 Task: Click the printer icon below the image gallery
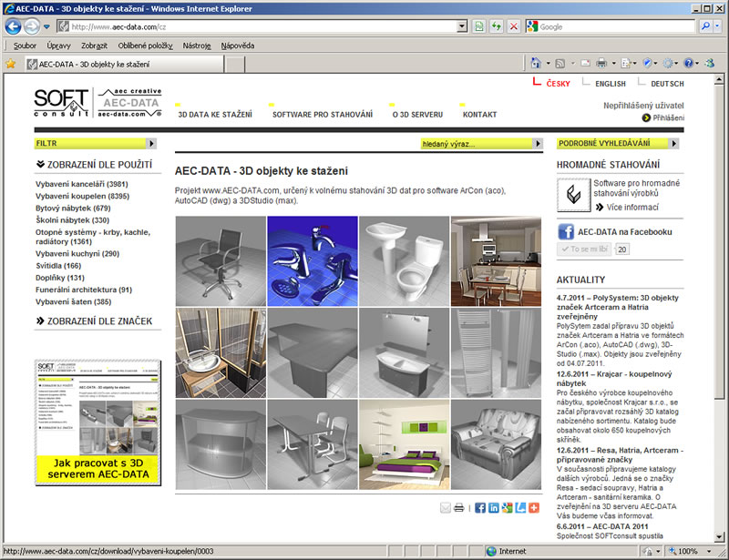(x=459, y=507)
